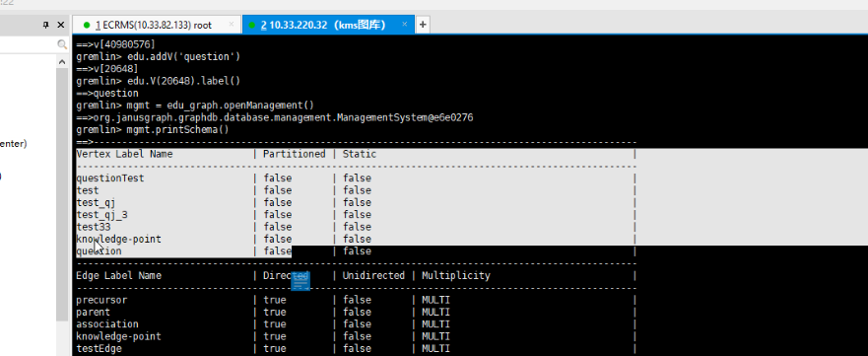Click '==>v[20648]' output line
Image resolution: width=868 pixels, height=356 pixels.
click(106, 69)
